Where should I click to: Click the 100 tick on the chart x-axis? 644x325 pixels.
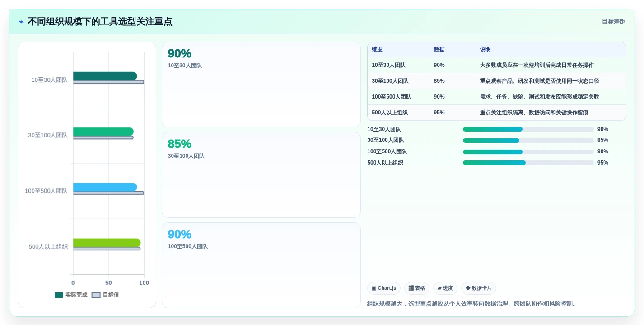144,283
